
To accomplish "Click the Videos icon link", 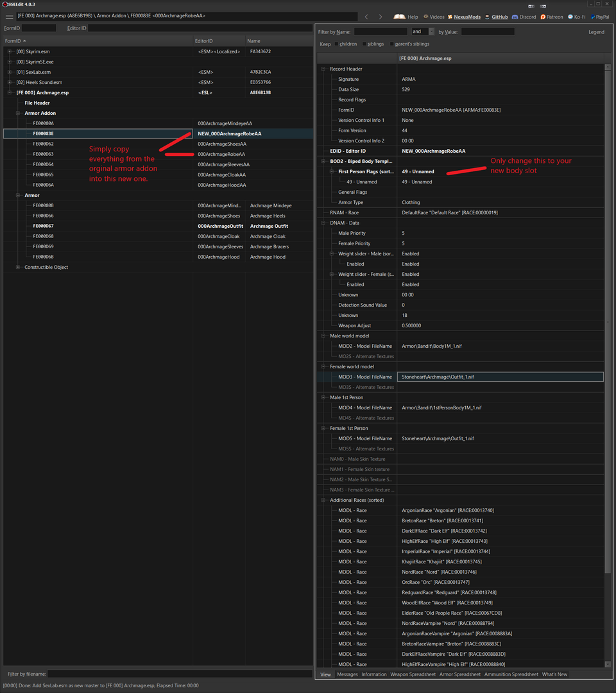I will point(426,17).
